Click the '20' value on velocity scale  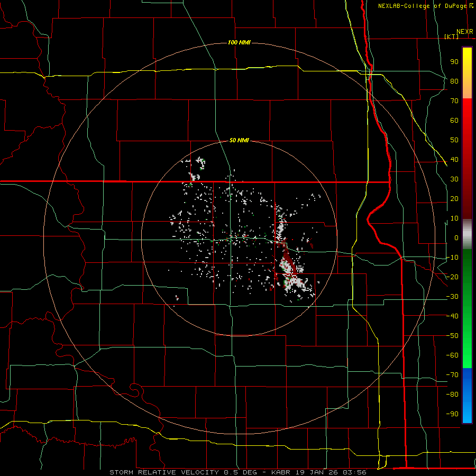point(454,198)
